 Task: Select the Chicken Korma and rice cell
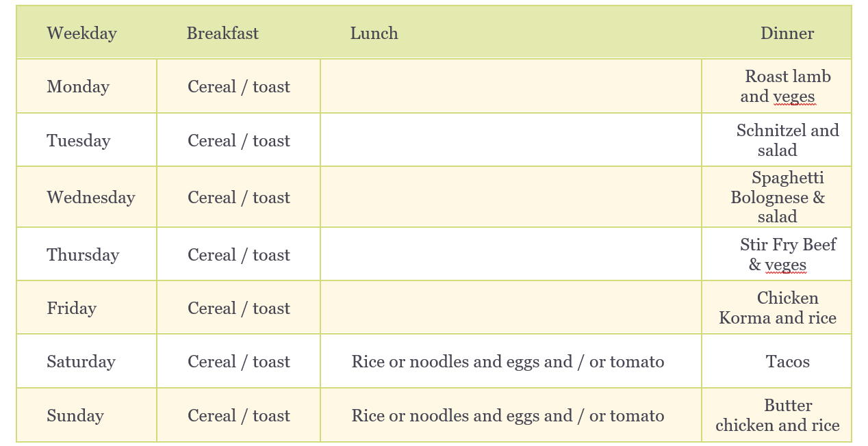(x=777, y=307)
